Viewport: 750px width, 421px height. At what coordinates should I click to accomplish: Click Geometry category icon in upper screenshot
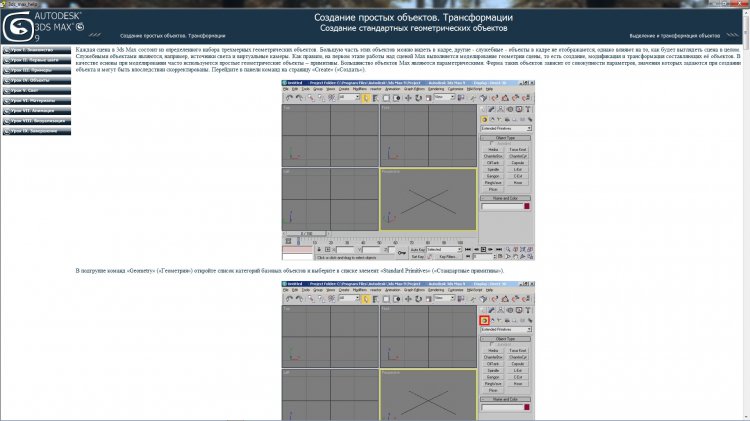[484, 120]
